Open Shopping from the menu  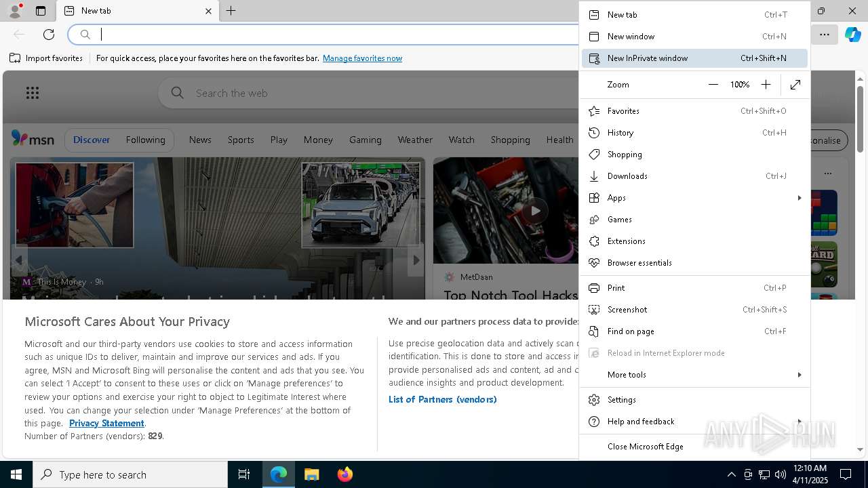(x=694, y=155)
